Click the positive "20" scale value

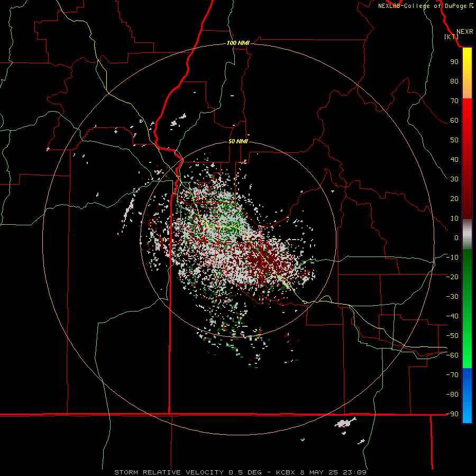[x=454, y=199]
